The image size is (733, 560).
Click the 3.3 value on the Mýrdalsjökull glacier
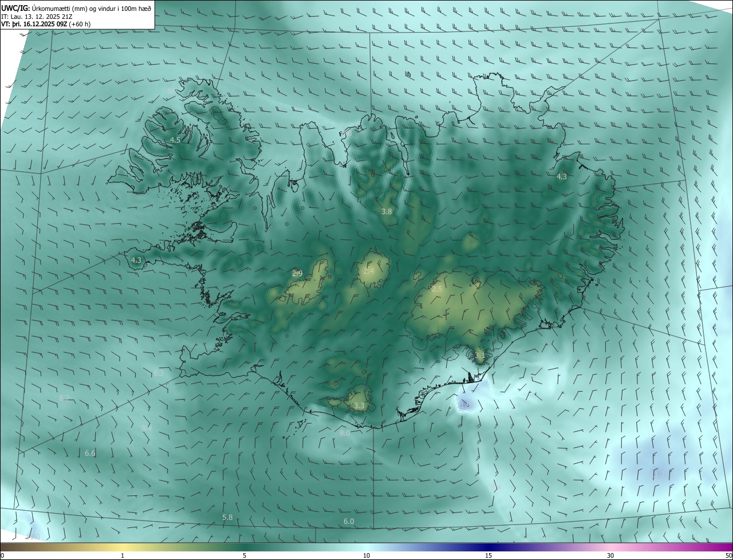[x=359, y=405]
